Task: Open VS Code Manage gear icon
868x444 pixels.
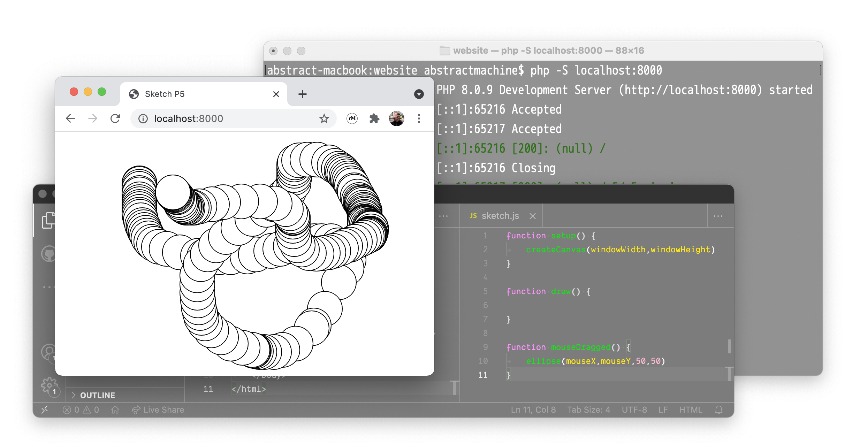Action: click(x=49, y=385)
